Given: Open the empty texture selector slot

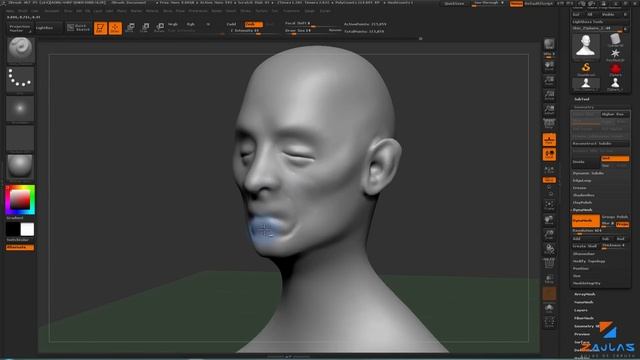Looking at the screenshot, I should 20,138.
